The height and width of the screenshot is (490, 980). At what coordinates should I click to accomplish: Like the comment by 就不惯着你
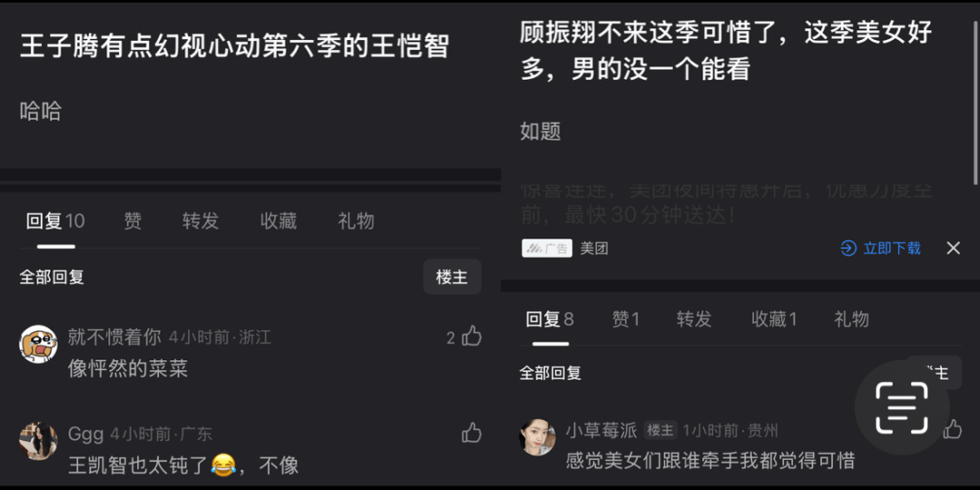click(x=472, y=337)
